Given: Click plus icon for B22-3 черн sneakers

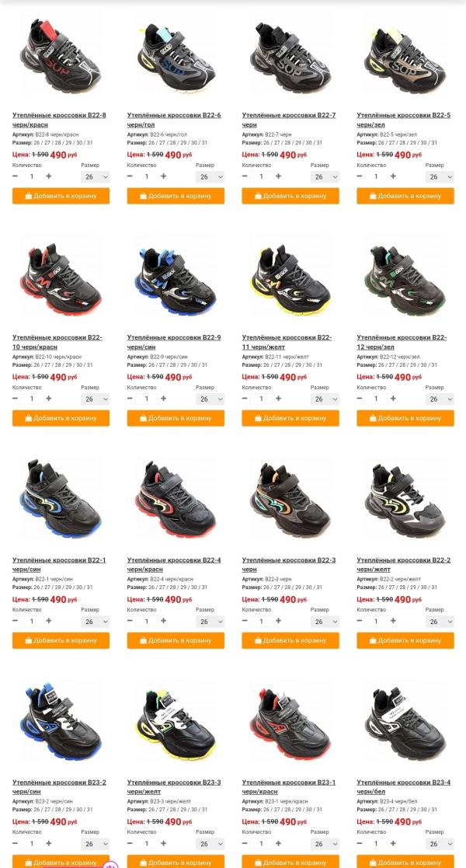Looking at the screenshot, I should [x=278, y=621].
